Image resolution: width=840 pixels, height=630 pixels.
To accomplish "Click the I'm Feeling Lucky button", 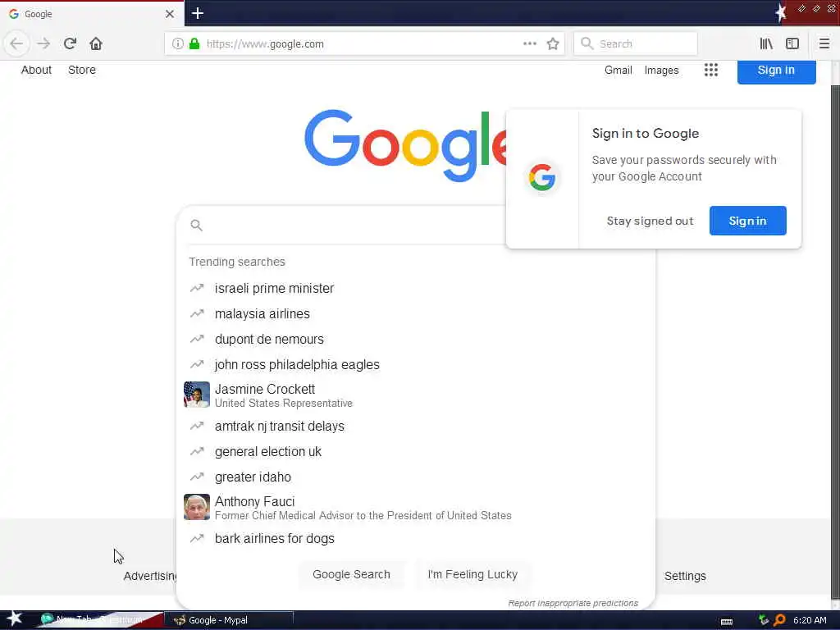I will pos(472,574).
